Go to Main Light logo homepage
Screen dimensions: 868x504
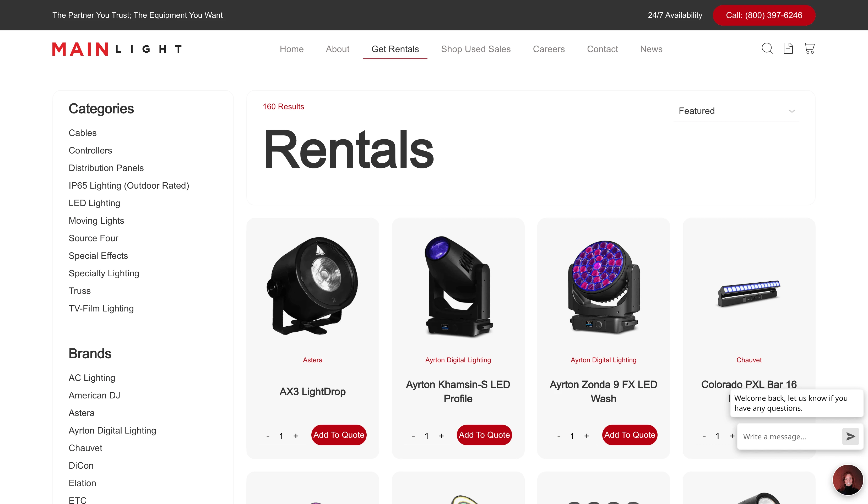(x=117, y=49)
